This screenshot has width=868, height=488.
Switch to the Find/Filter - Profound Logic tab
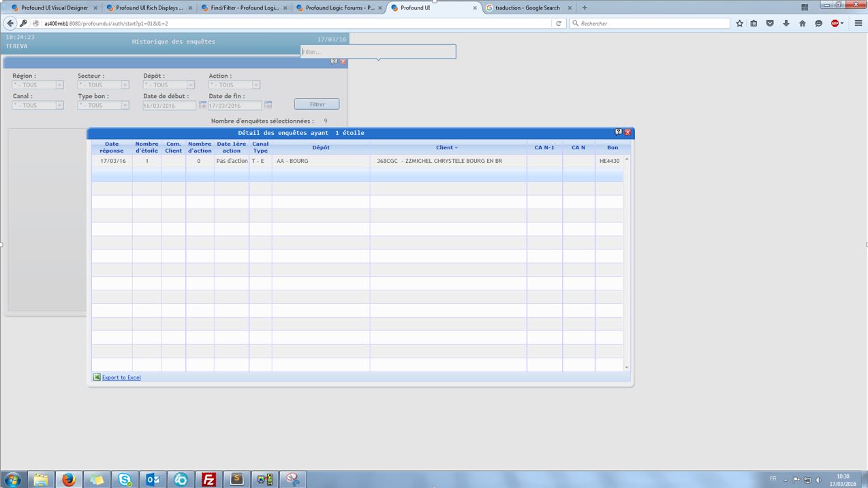coord(245,7)
